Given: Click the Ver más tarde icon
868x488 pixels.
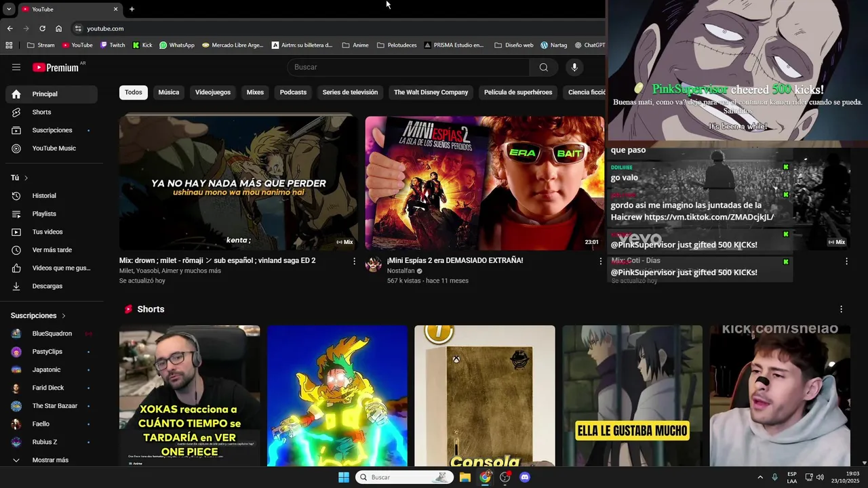Looking at the screenshot, I should 16,250.
